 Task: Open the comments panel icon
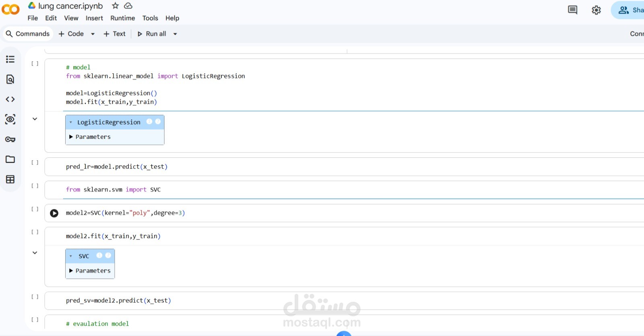[572, 10]
